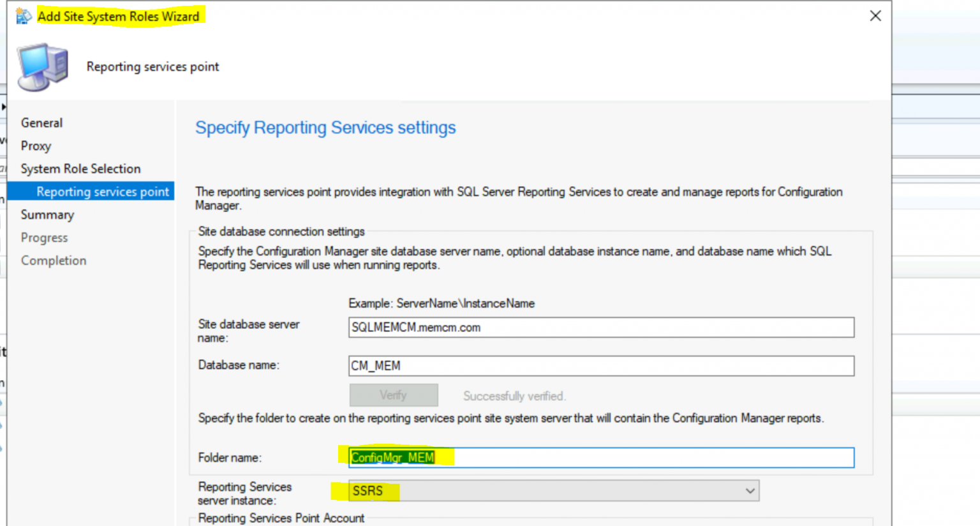Screen dimensions: 980x526
Task: Go to the Proxy step
Action: click(x=36, y=145)
